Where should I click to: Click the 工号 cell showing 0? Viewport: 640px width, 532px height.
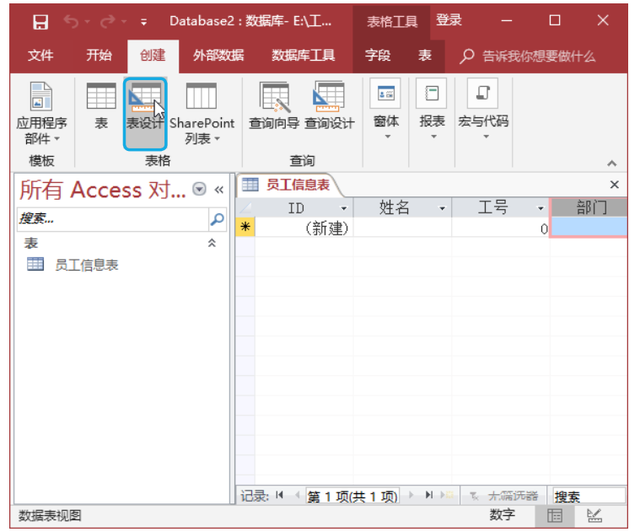(501, 227)
